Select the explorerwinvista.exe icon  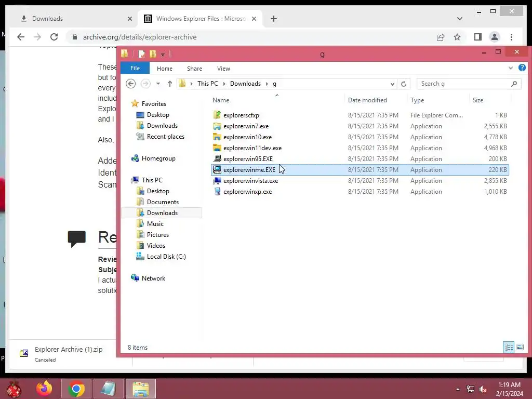[x=217, y=181]
